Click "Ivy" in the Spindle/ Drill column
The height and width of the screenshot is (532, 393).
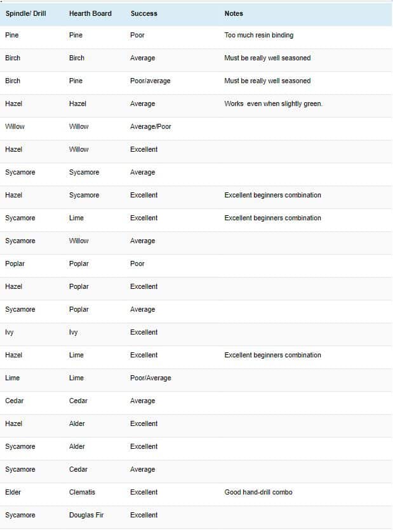click(9, 332)
